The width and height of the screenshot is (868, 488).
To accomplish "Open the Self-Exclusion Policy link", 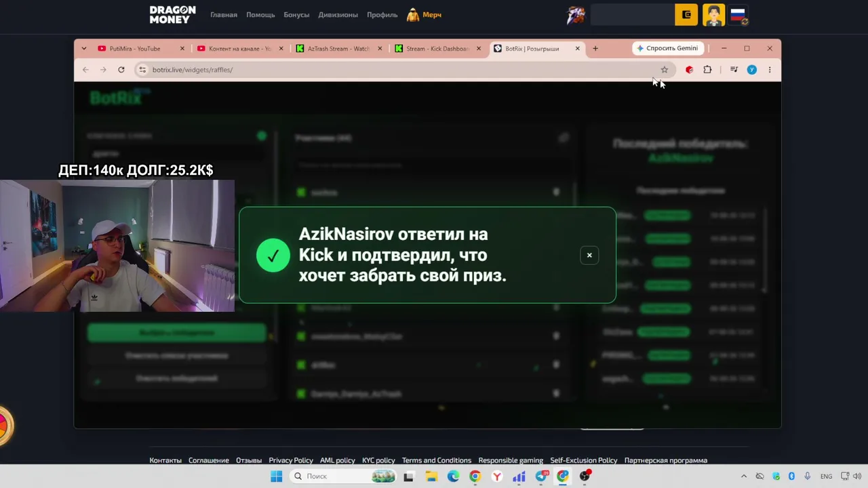I will coord(584,461).
